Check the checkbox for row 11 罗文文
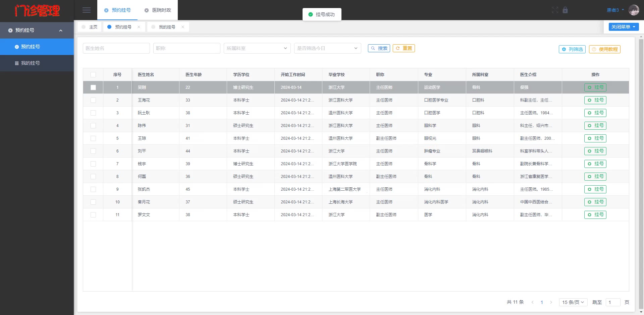Image resolution: width=644 pixels, height=315 pixels. click(x=93, y=215)
